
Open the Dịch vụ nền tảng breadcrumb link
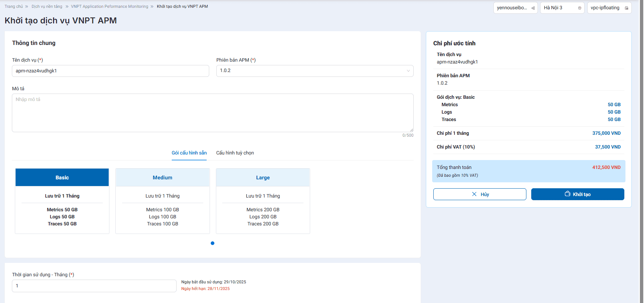47,6
